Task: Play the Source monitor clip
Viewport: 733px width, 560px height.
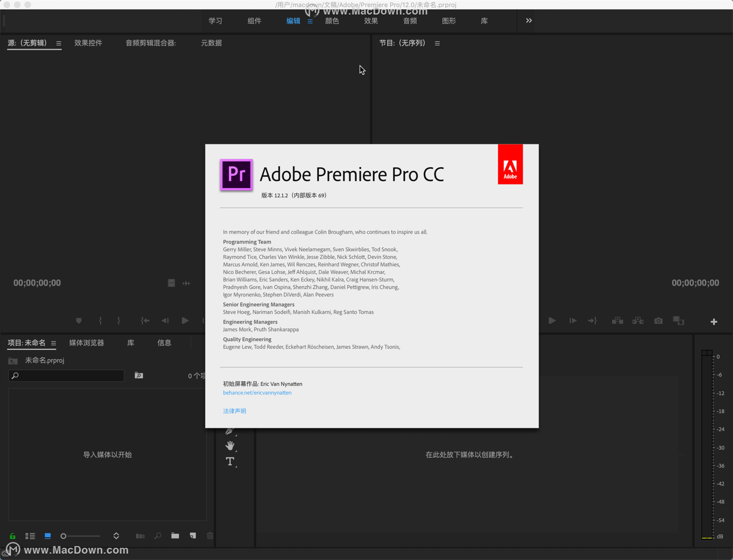Action: (x=185, y=321)
